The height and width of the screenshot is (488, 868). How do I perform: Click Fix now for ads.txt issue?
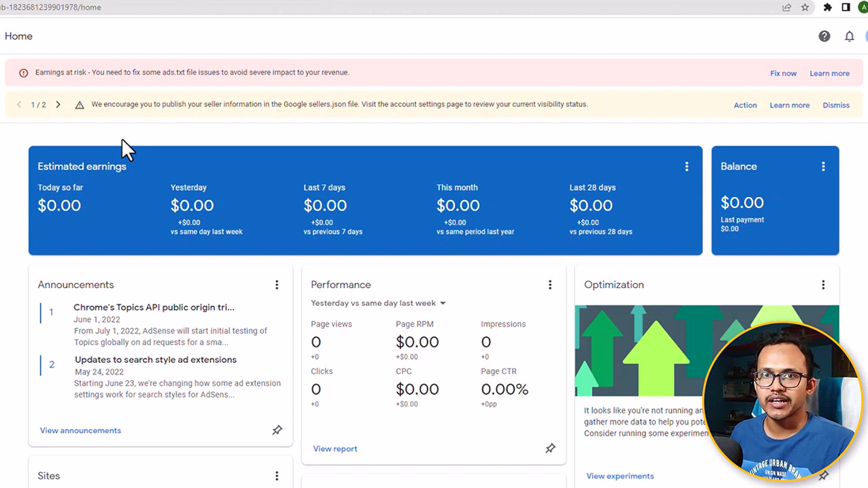(783, 73)
